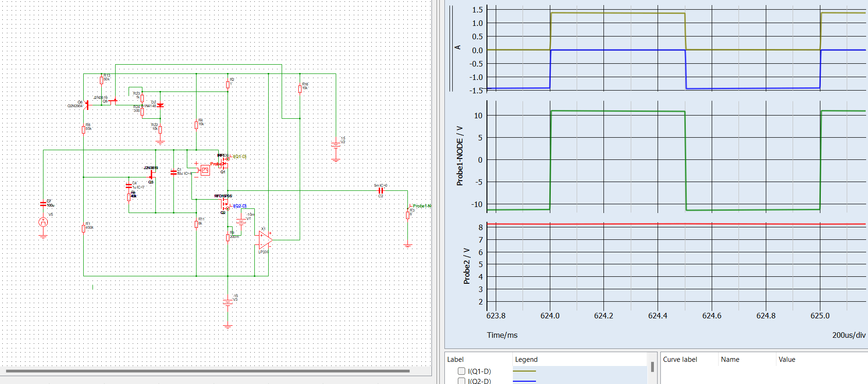This screenshot has height=384, width=868.
Task: Select capacitor C1 50u
Action: click(173, 172)
